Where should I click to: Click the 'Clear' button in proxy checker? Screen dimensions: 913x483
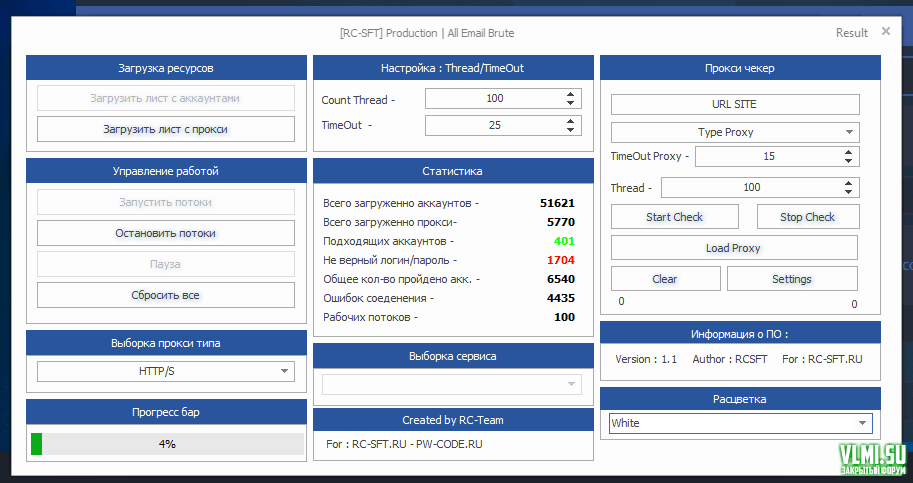point(664,279)
